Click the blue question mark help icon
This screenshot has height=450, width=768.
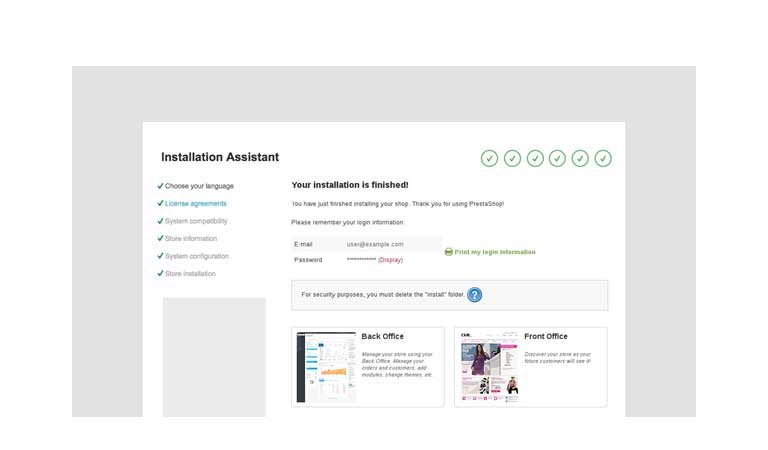475,295
